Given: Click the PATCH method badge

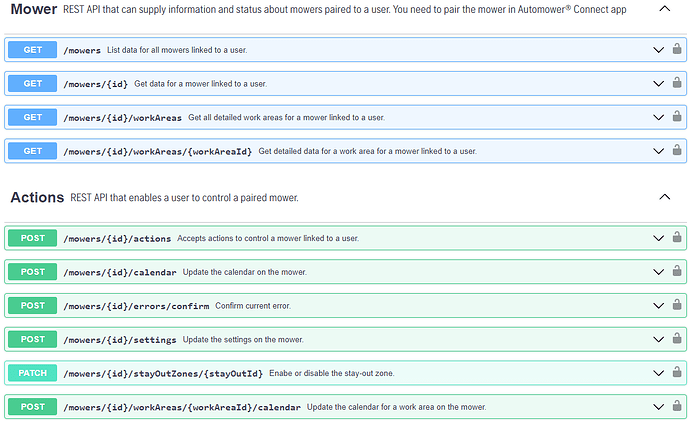Looking at the screenshot, I should point(32,373).
